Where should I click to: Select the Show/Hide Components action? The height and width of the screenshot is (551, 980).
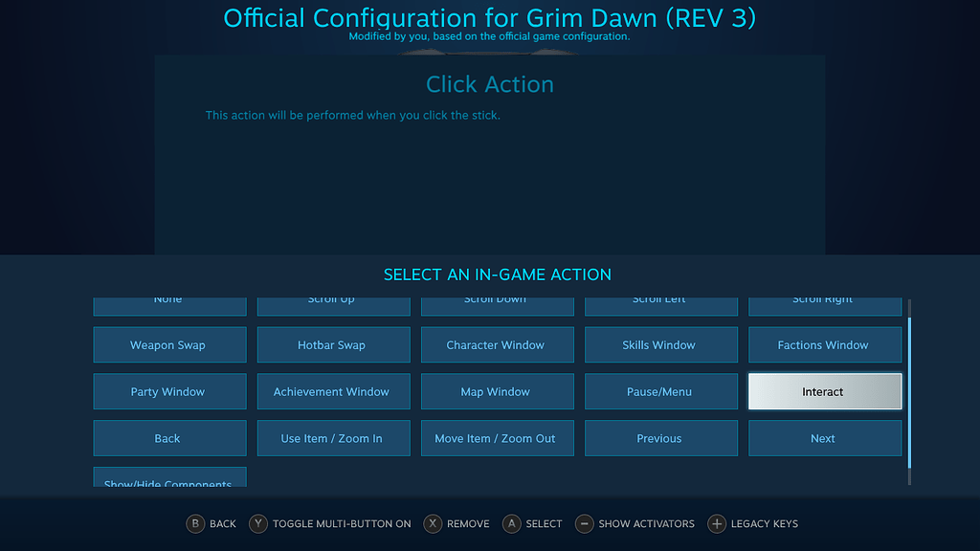click(x=169, y=481)
